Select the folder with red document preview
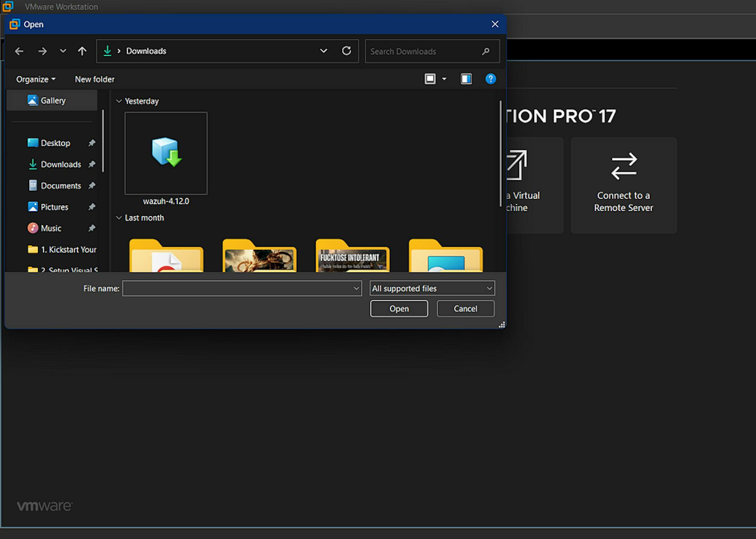 point(166,255)
